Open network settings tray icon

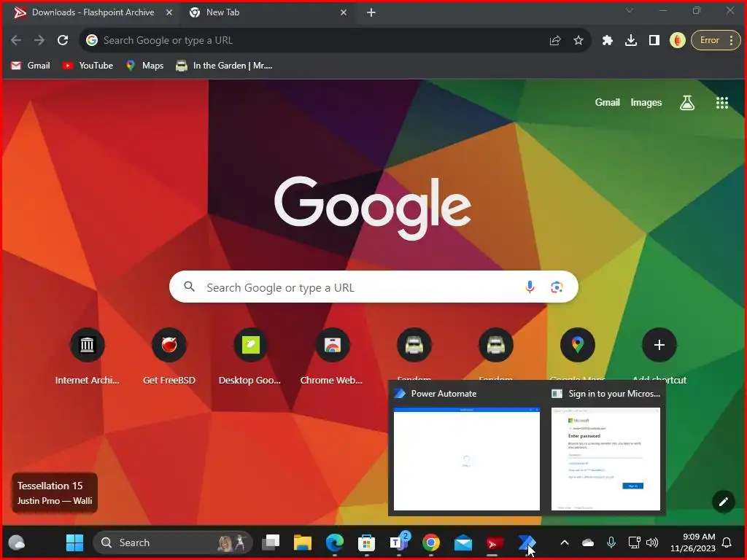coord(634,542)
